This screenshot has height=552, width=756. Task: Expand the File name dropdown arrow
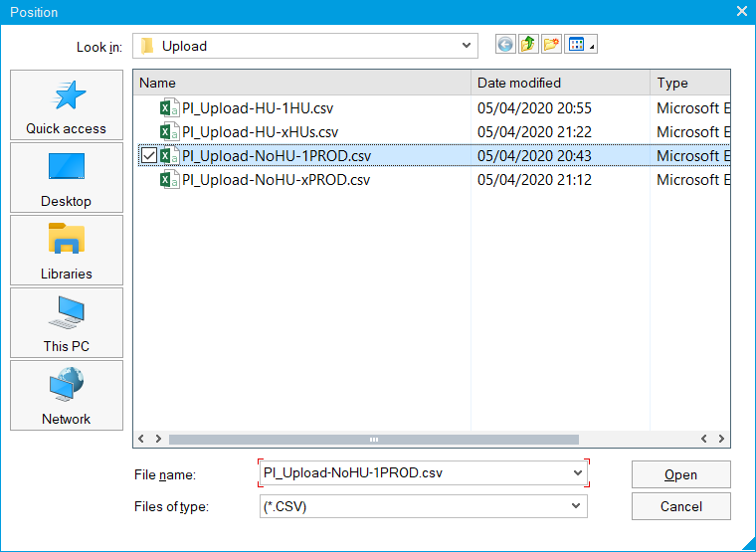click(x=578, y=473)
